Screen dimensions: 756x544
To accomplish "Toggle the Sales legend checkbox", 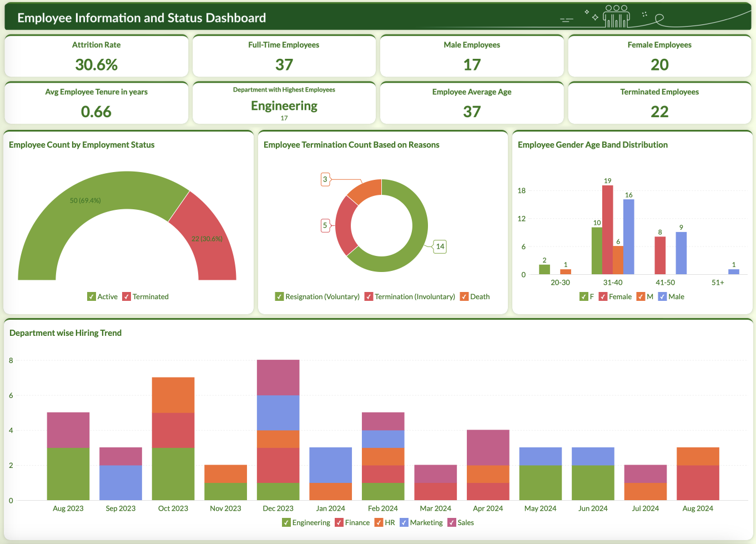I will 452,522.
